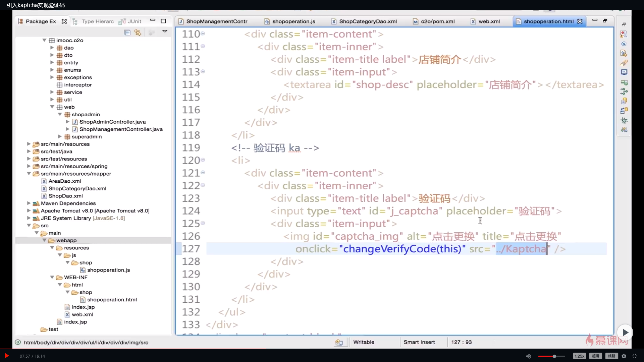The width and height of the screenshot is (644, 362).
Task: Click the 线路 line button
Action: [612, 356]
